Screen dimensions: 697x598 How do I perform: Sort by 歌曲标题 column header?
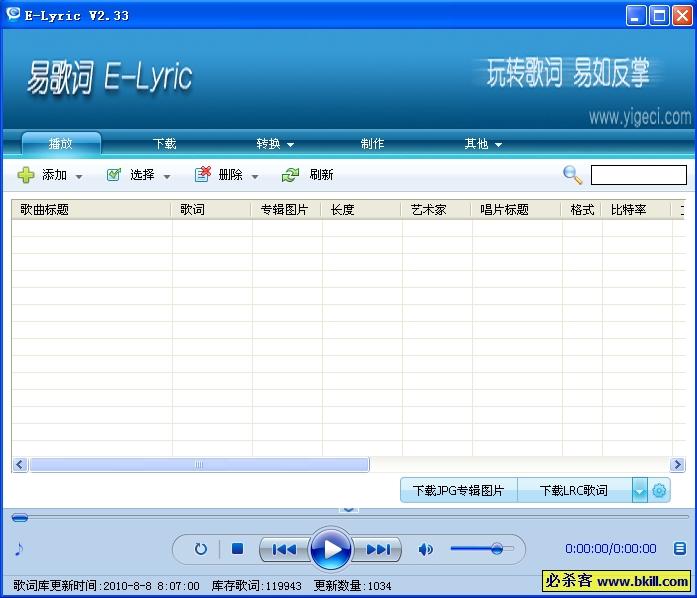(x=92, y=209)
